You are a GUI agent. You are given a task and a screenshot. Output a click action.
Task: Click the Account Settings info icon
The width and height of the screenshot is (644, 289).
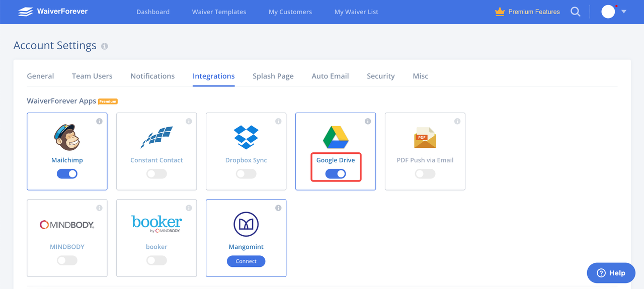[x=105, y=46]
